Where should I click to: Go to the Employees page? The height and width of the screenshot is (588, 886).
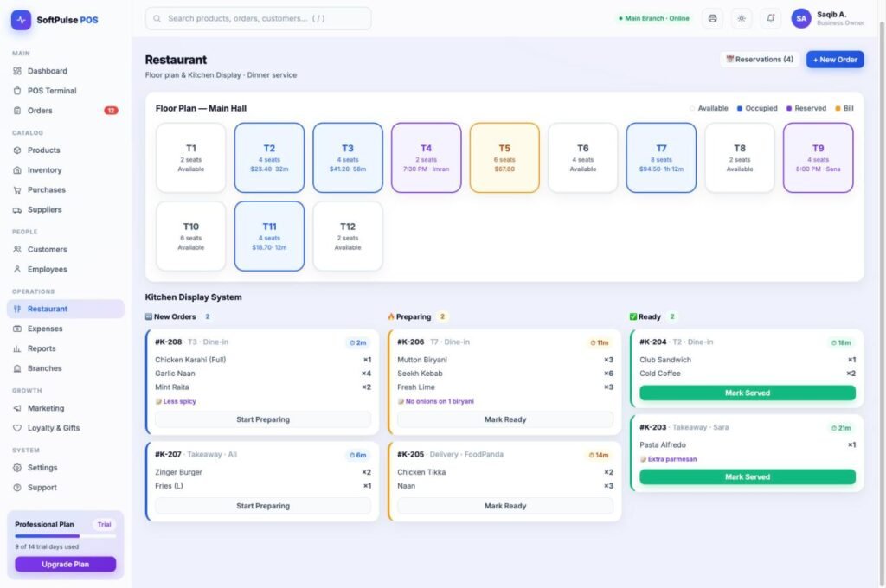66,270
